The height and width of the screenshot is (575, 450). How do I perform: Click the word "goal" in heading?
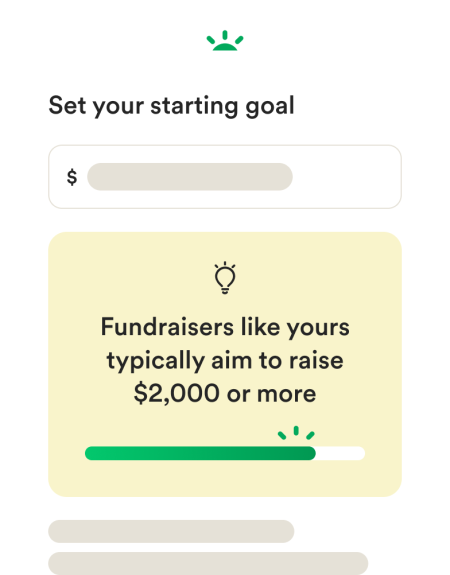pyautogui.click(x=270, y=107)
